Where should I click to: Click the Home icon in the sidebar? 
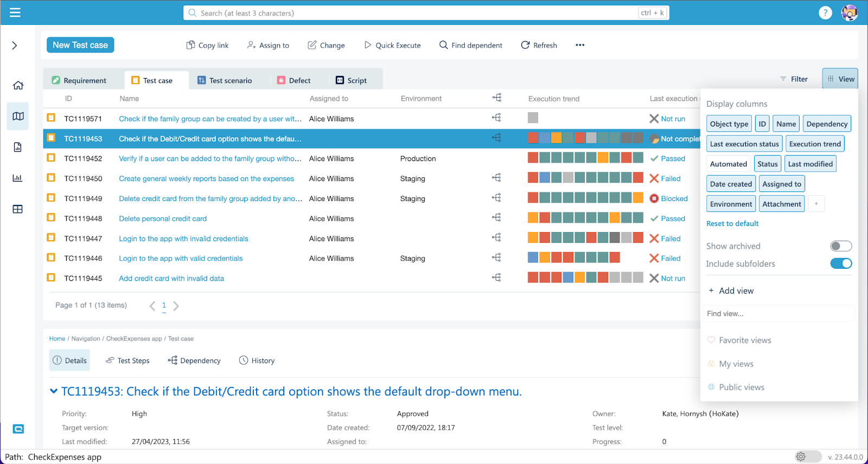tap(18, 85)
